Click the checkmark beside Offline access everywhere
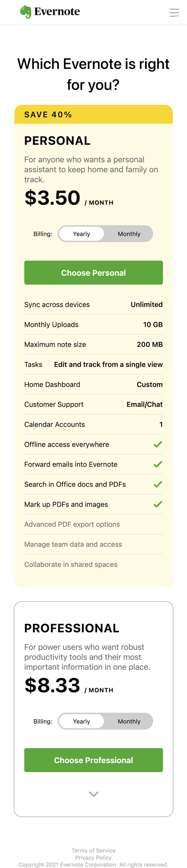187x868 pixels. (x=157, y=444)
